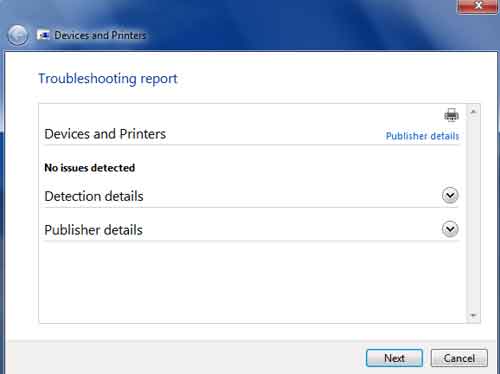Select the Detection details section heading
Screen dimensions: 500x374
(94, 196)
